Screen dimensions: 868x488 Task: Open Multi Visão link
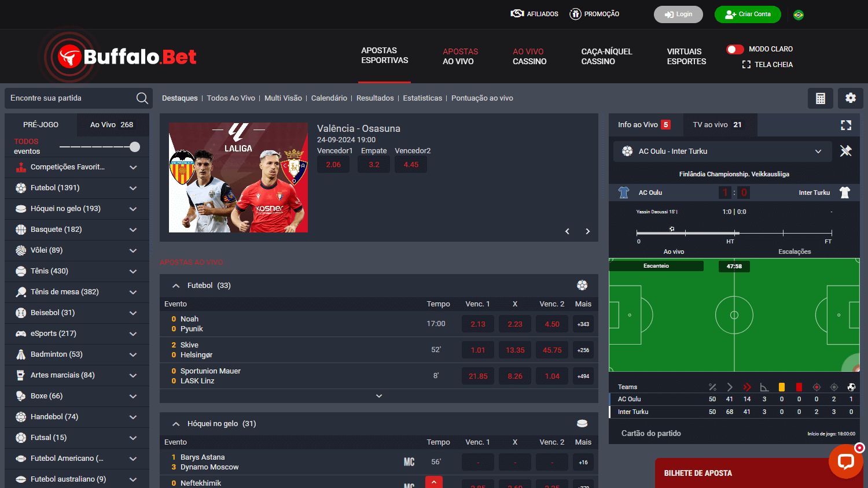click(283, 98)
